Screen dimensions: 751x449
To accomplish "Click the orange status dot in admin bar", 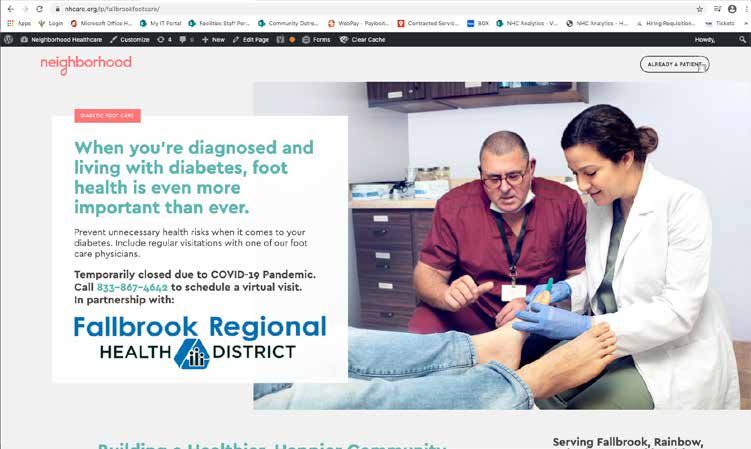I will click(x=292, y=40).
